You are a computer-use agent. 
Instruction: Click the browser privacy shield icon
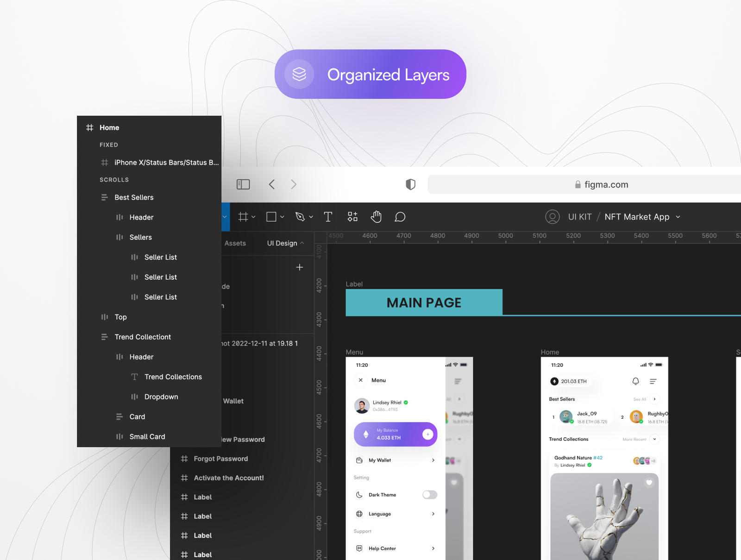[410, 184]
